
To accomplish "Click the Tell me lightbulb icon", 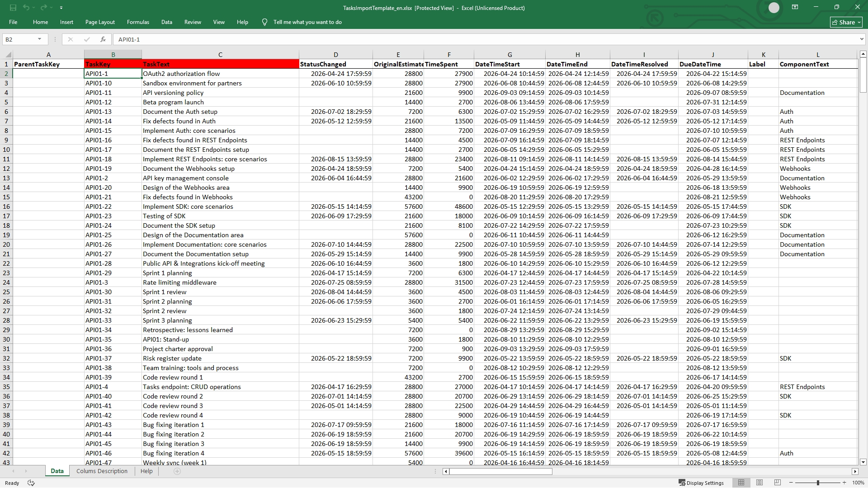I will [264, 22].
